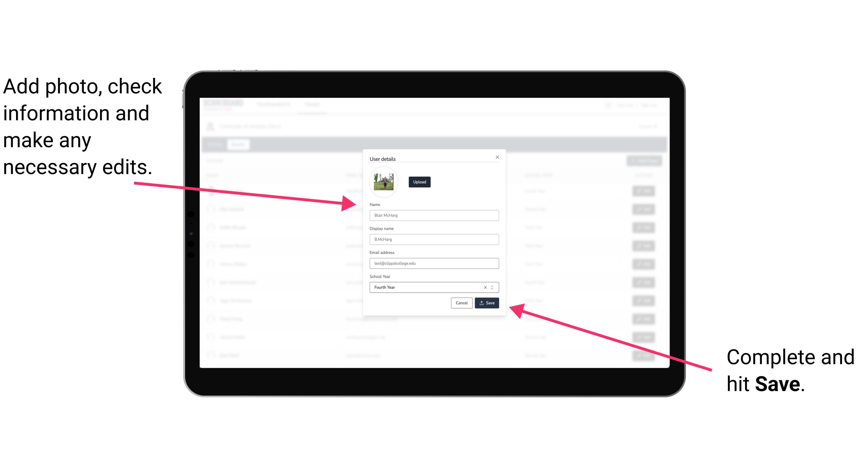The image size is (868, 467).
Task: Click the upload arrow icon on Save
Action: [x=482, y=302]
